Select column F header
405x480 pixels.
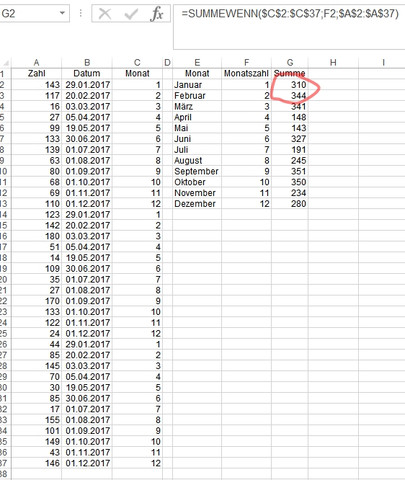pos(246,62)
